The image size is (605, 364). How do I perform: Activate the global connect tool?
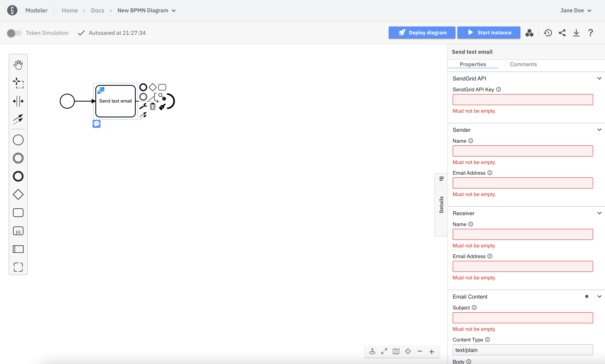click(x=18, y=119)
